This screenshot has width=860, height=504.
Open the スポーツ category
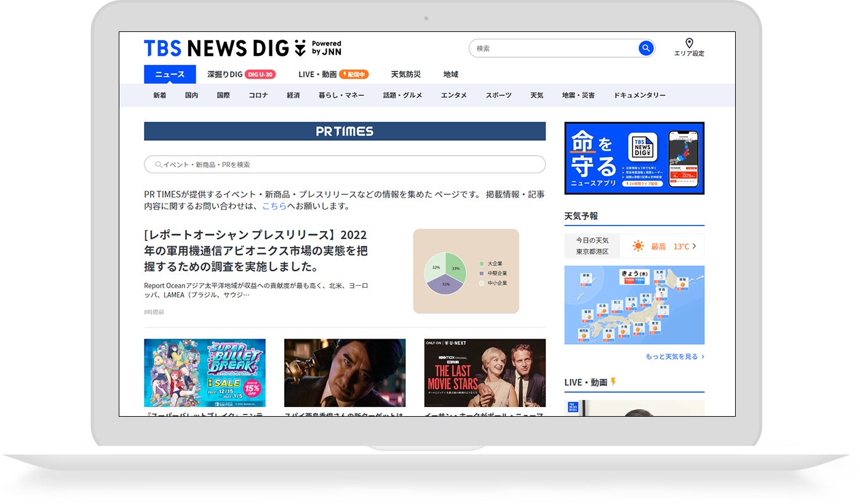[498, 95]
